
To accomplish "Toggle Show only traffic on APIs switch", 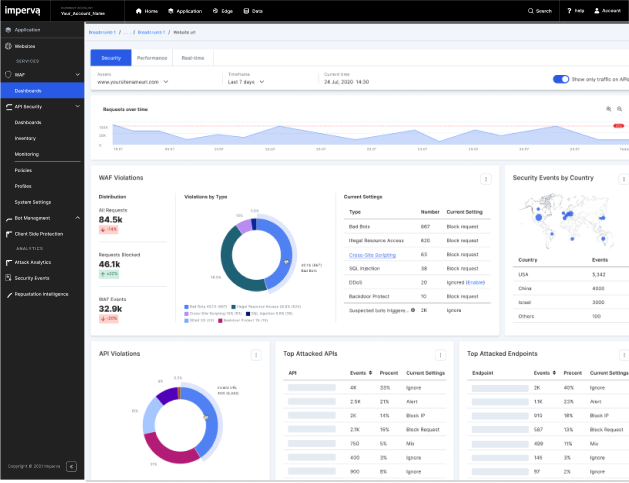I will pos(561,79).
